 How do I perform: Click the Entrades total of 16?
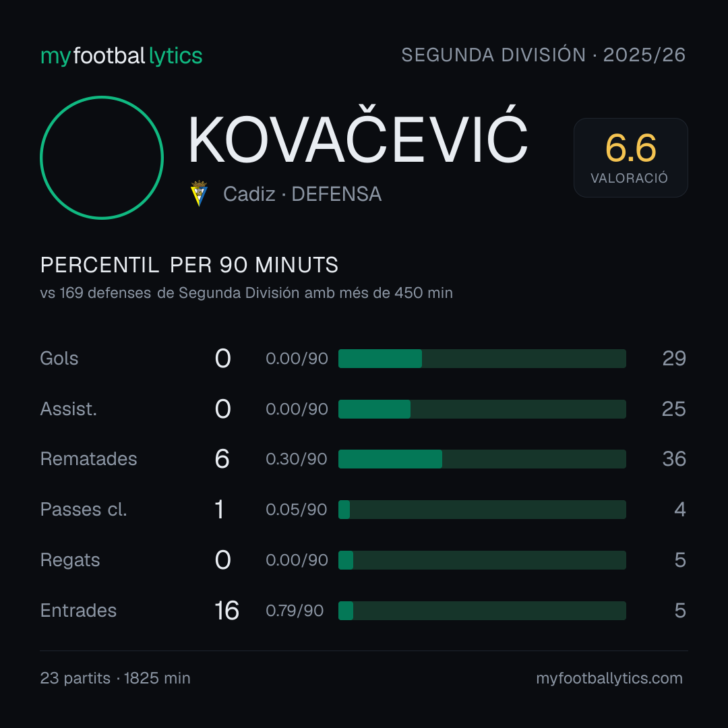tap(226, 611)
